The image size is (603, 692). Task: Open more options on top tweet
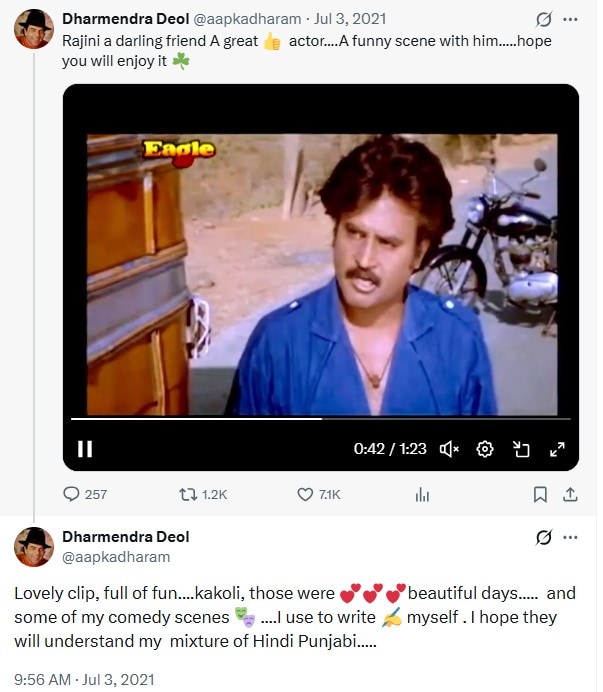coord(571,19)
